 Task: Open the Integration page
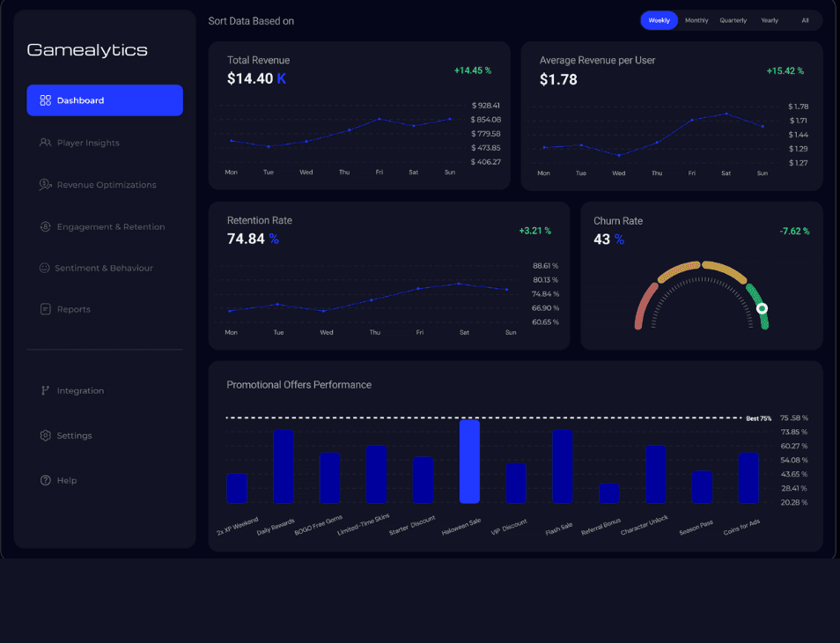point(80,390)
